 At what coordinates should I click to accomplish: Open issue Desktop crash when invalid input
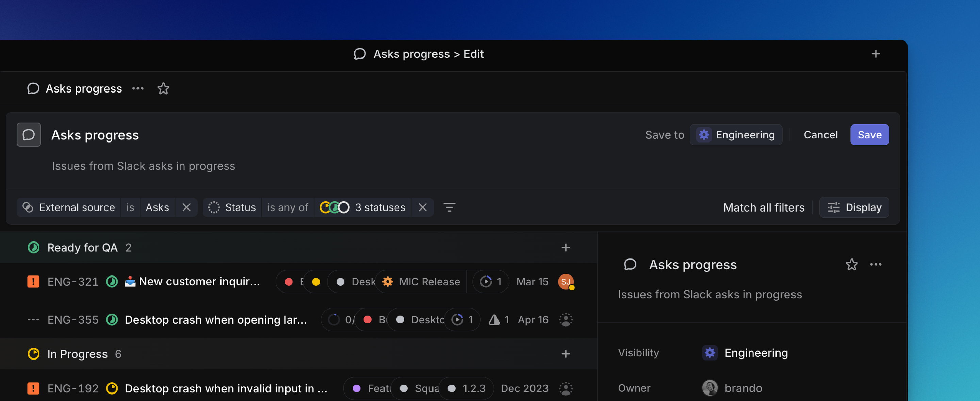coord(226,388)
